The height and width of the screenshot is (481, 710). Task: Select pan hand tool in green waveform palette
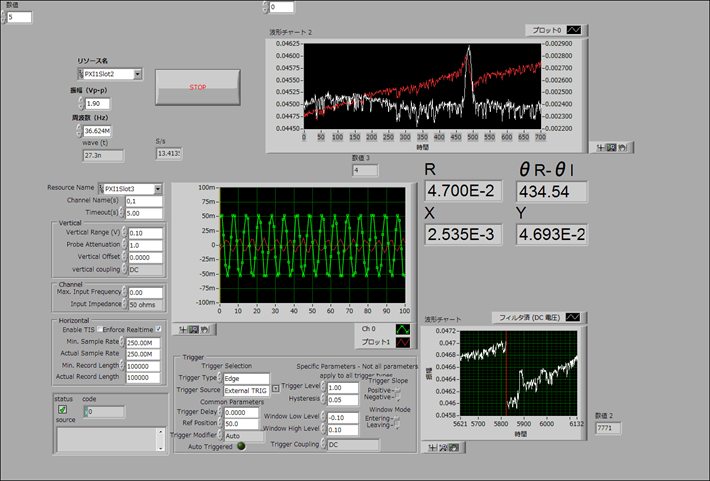(203, 328)
